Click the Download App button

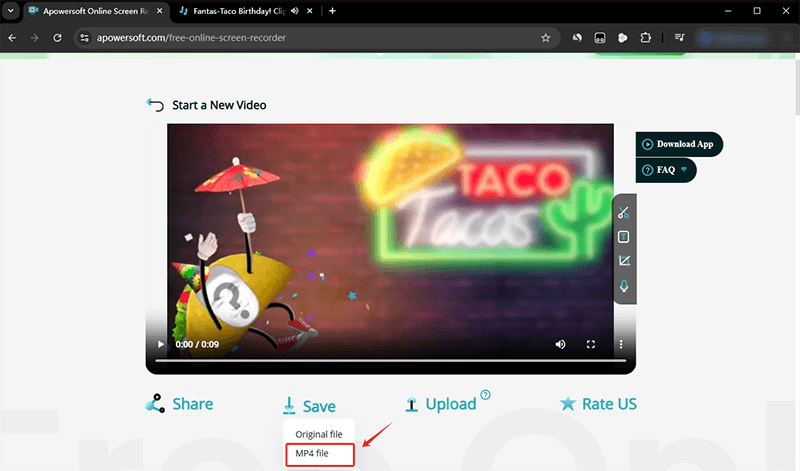point(678,144)
